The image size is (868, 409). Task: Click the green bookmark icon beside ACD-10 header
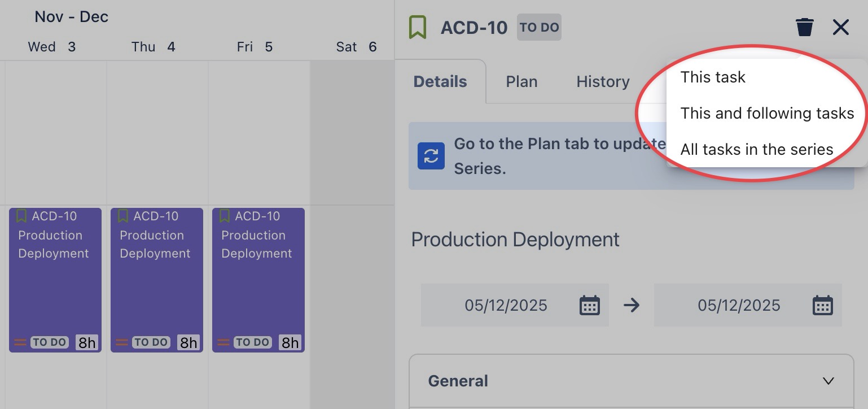pos(418,27)
